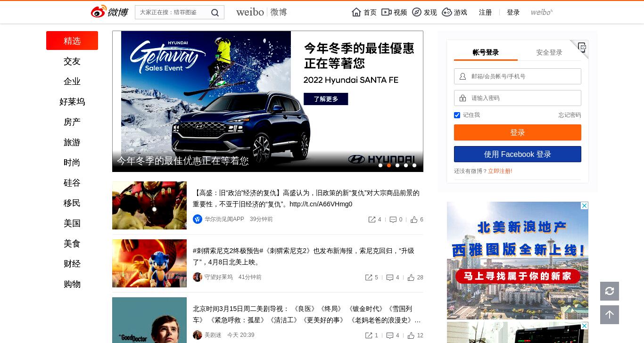This screenshot has height=343, width=644.
Task: Click weibo international logo in header
Action: click(542, 12)
